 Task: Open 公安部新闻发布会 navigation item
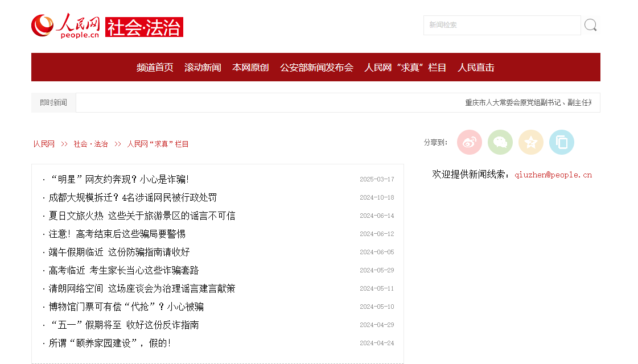point(316,67)
